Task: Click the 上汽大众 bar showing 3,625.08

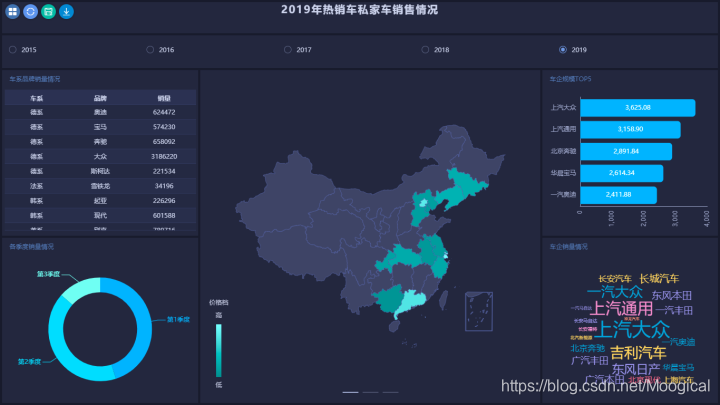Action: point(638,107)
